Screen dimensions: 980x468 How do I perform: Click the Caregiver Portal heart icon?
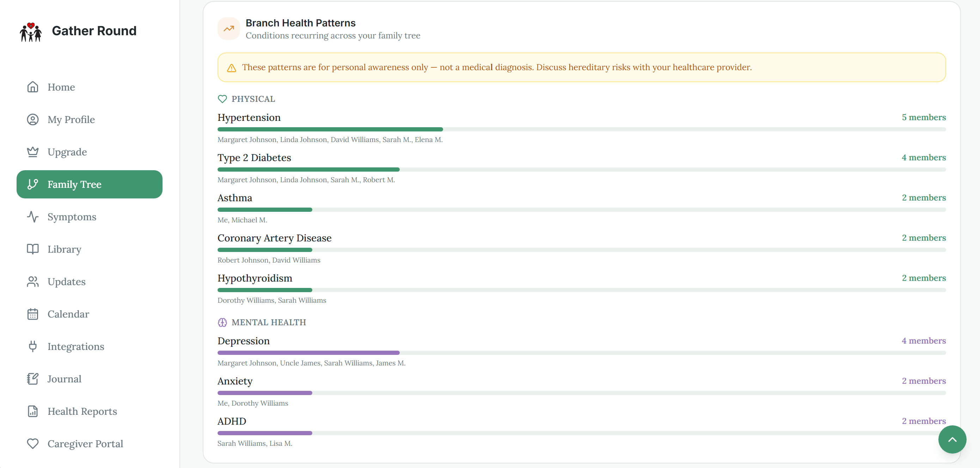(33, 444)
